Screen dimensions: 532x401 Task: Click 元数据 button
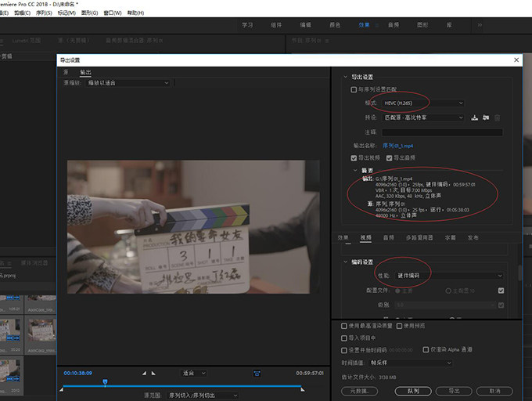359,391
